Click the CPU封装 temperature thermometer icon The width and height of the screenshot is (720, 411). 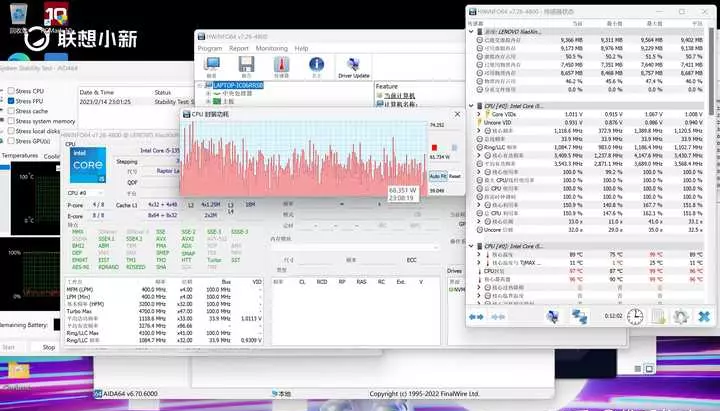(480, 271)
